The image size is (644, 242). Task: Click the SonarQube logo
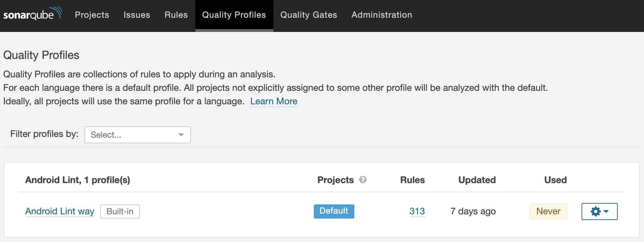(32, 14)
